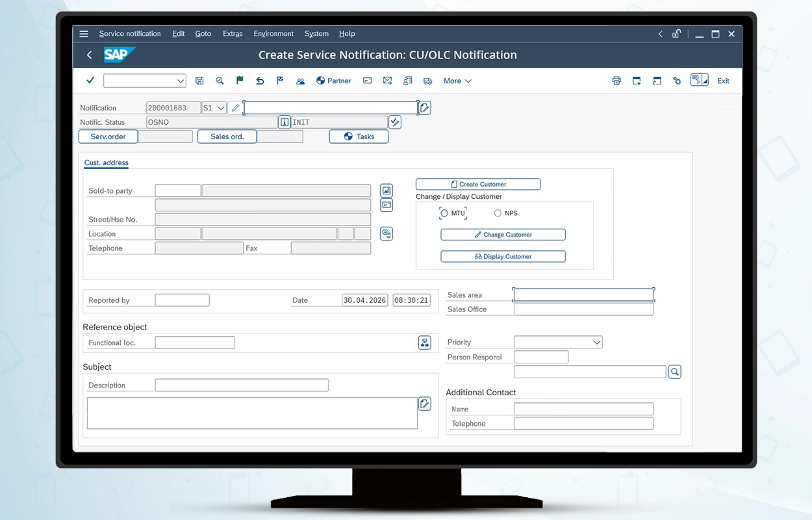Image resolution: width=812 pixels, height=520 pixels.
Task: Click the Change Customer button
Action: pos(503,235)
